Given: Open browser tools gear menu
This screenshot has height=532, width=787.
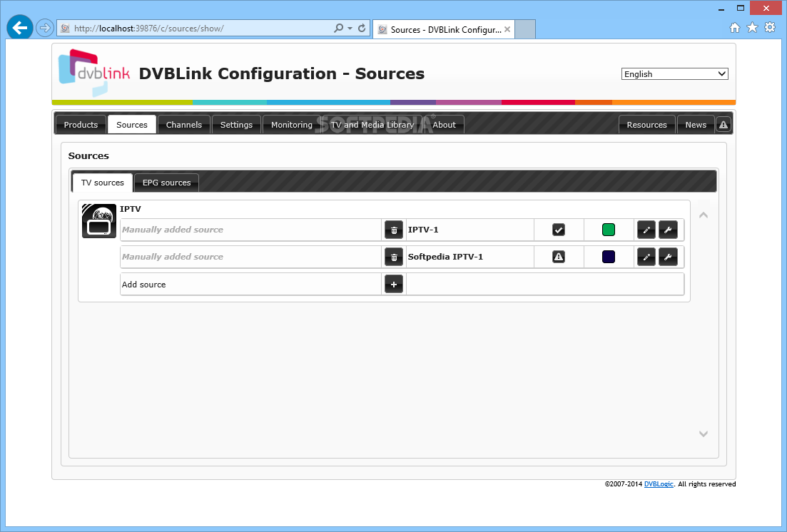Looking at the screenshot, I should 770,28.
